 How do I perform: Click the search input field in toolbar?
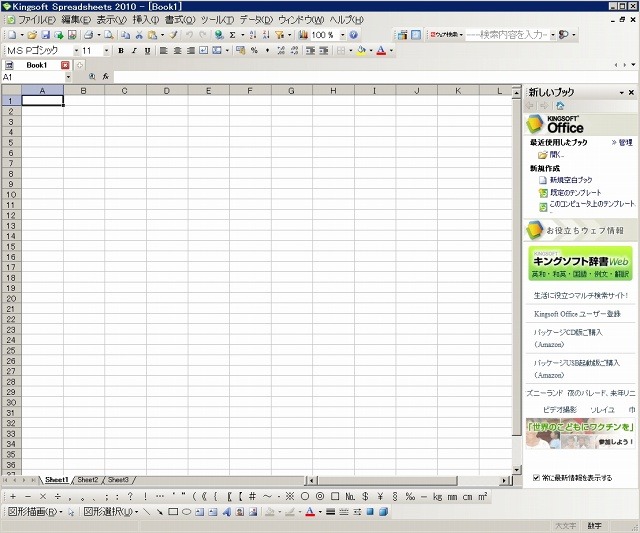507,35
